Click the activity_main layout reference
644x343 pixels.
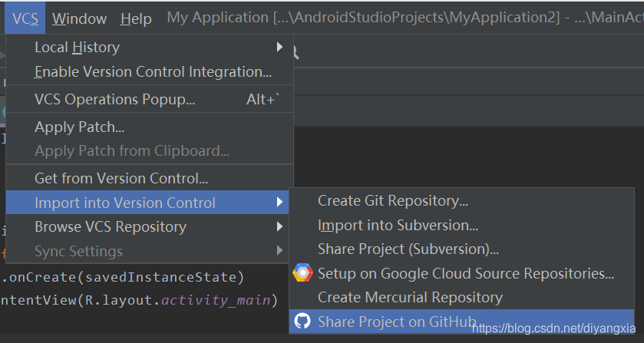(x=216, y=300)
